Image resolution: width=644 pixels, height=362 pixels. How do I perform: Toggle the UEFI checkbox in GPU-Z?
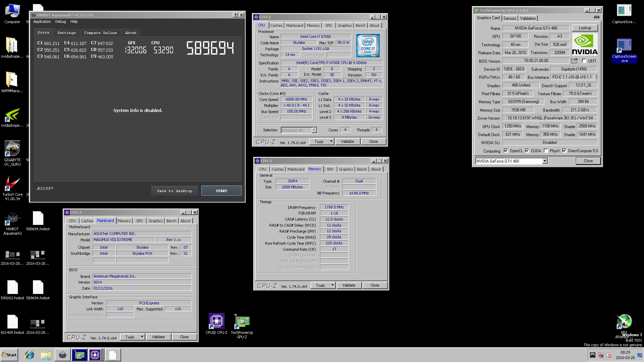[584, 61]
